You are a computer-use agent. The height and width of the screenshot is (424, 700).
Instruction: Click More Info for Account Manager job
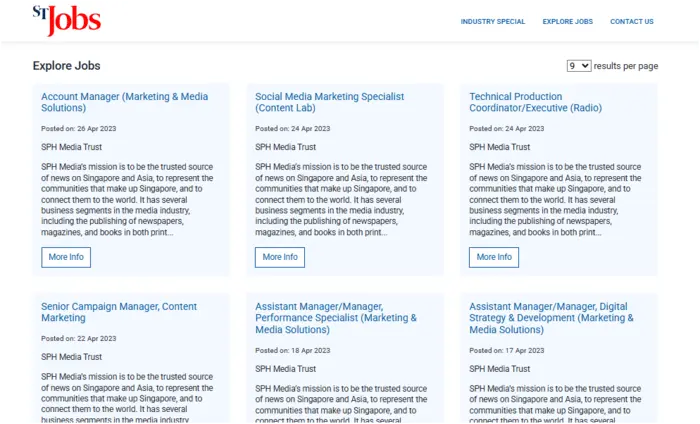[x=66, y=257]
